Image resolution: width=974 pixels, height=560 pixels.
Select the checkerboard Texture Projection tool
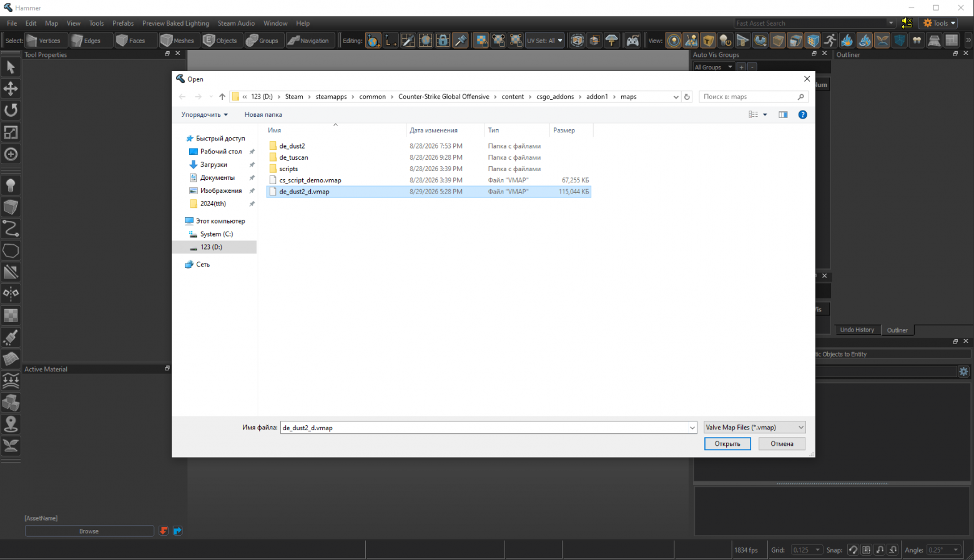[x=11, y=316]
